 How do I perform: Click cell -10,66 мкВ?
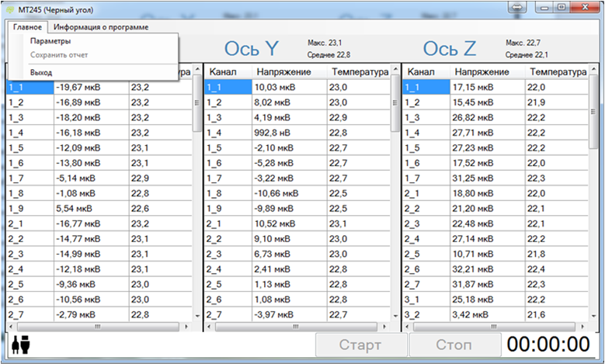289,193
